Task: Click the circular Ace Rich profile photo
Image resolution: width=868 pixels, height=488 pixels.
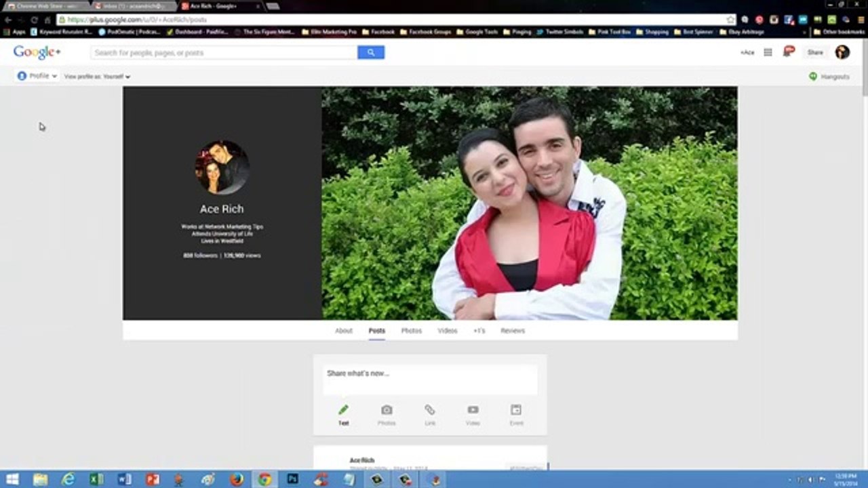Action: click(x=222, y=167)
